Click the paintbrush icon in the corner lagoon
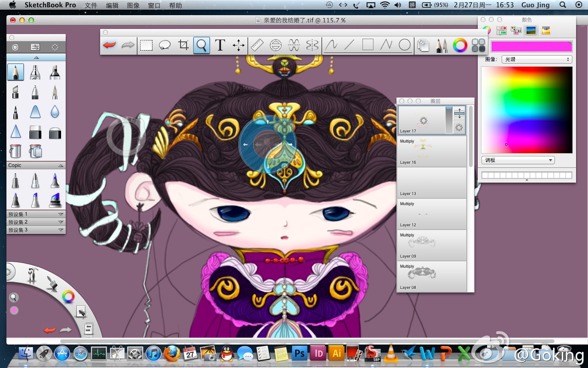The image size is (588, 368). [x=51, y=284]
